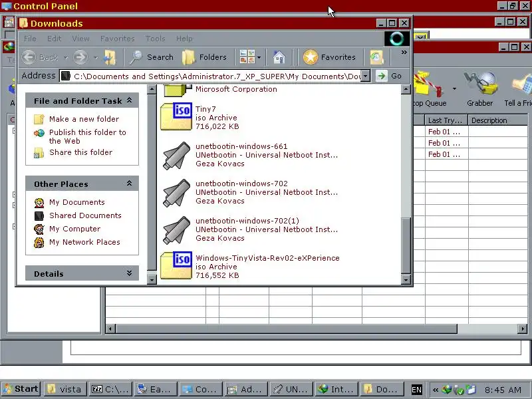Click the EN language indicator
The image size is (532, 399).
[x=416, y=390]
